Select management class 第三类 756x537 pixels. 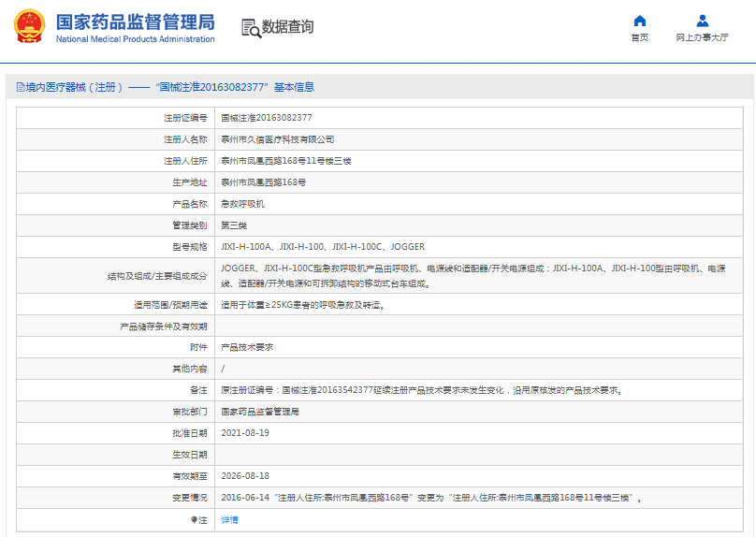coord(234,225)
